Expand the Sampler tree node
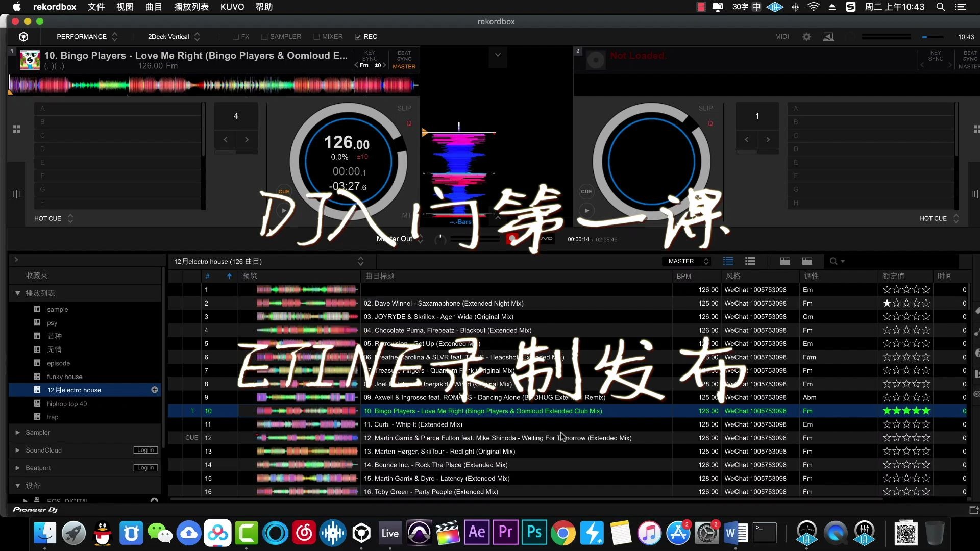Viewport: 980px width, 551px height. pyautogui.click(x=18, y=433)
